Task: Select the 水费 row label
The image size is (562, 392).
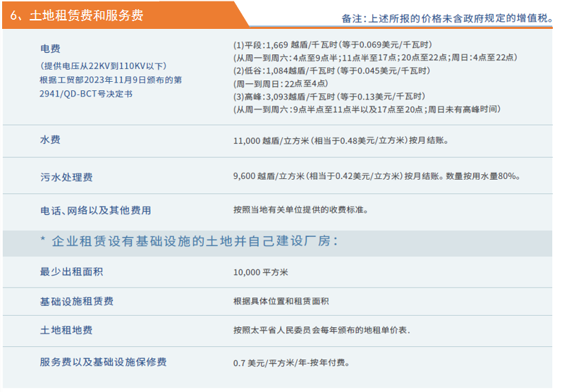Action: 50,140
